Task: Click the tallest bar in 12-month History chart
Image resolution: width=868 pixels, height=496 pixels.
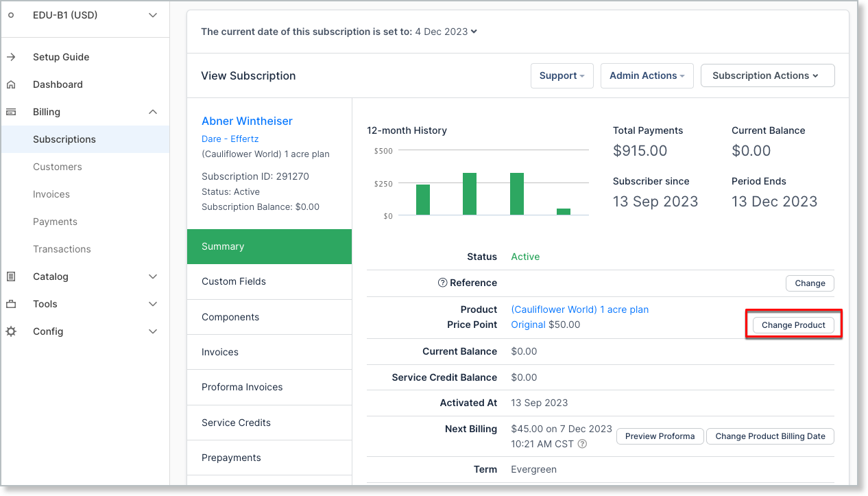Action: [x=470, y=193]
